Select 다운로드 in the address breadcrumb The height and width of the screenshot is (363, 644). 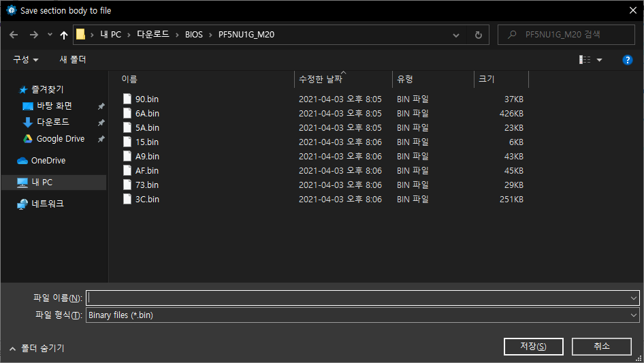(152, 35)
